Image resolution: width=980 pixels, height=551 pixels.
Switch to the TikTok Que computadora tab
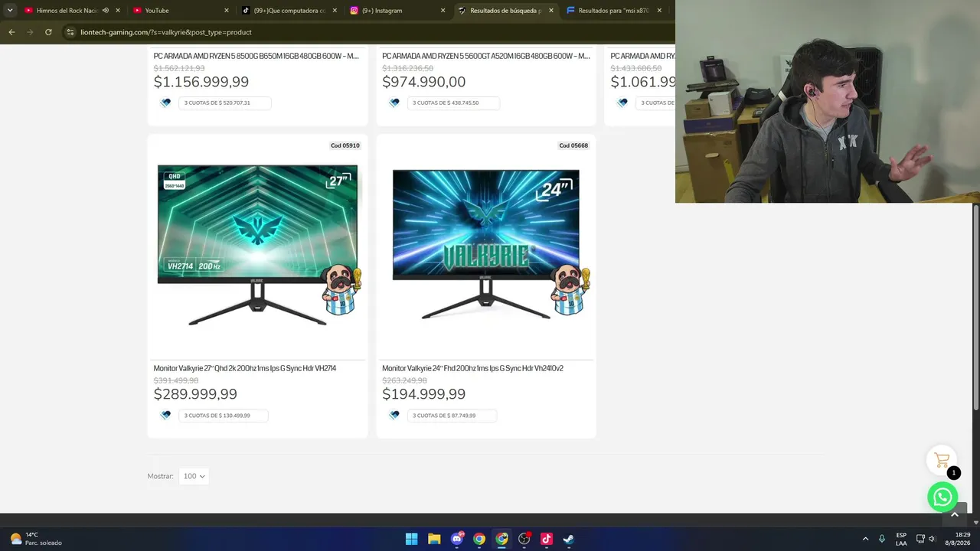289,11
